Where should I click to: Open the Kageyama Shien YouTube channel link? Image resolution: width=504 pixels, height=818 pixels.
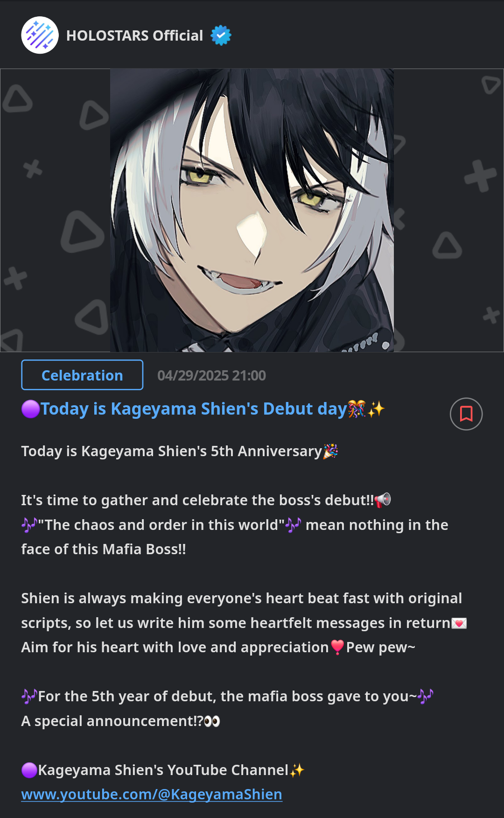pos(152,794)
